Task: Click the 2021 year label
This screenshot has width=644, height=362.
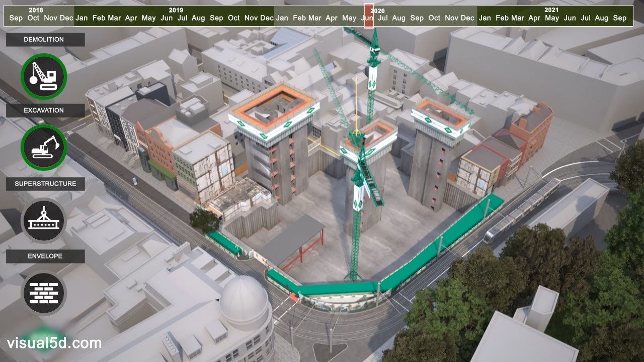Action: click(552, 10)
